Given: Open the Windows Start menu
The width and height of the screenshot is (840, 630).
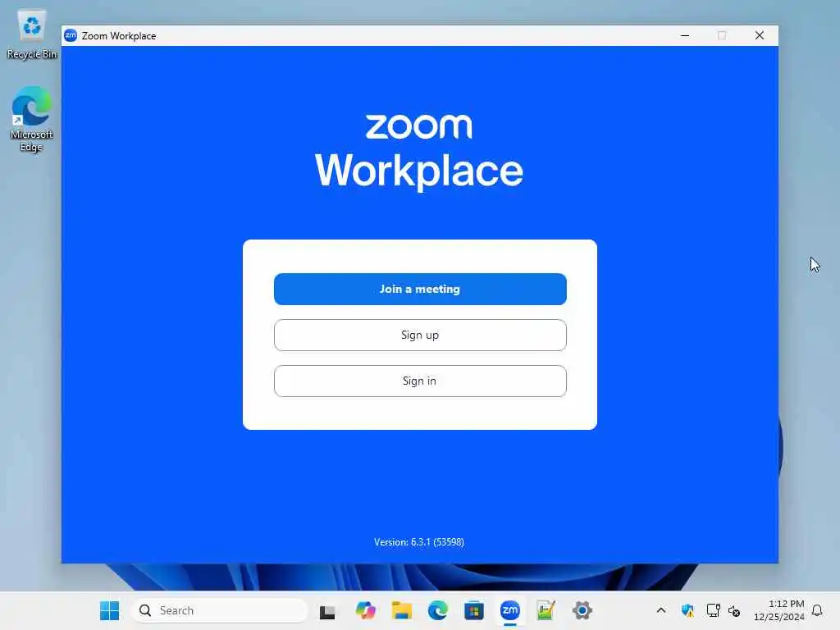Looking at the screenshot, I should [x=110, y=610].
